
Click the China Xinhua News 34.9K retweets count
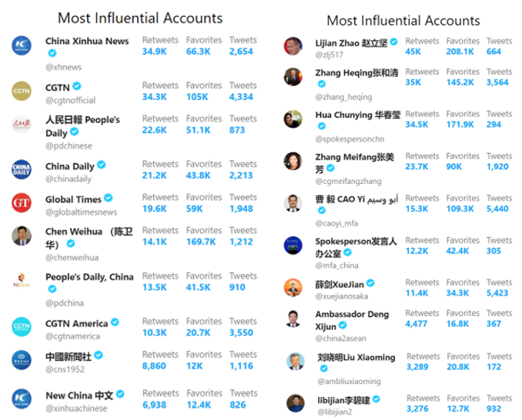point(154,52)
